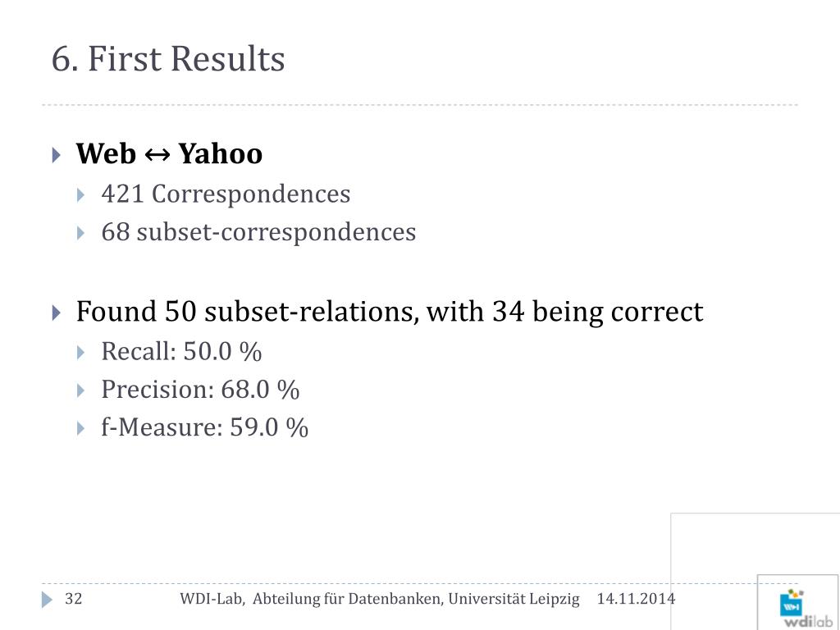This screenshot has width=840, height=630.
Task: Select the slide title 6. First Results
Action: (168, 58)
